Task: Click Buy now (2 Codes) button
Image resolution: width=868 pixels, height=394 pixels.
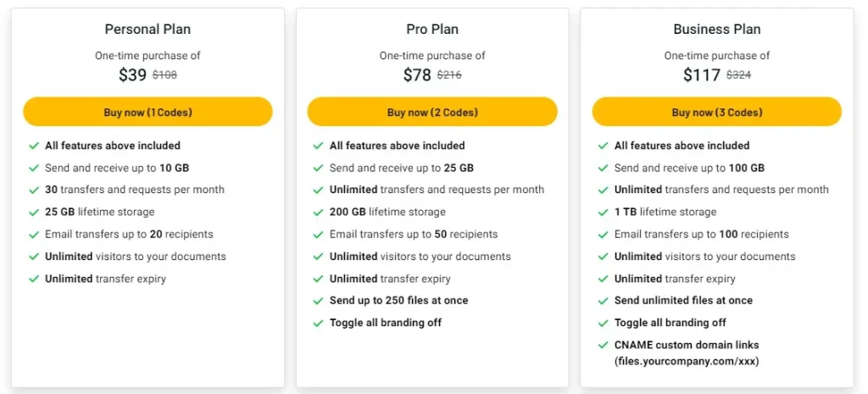Action: coord(432,112)
